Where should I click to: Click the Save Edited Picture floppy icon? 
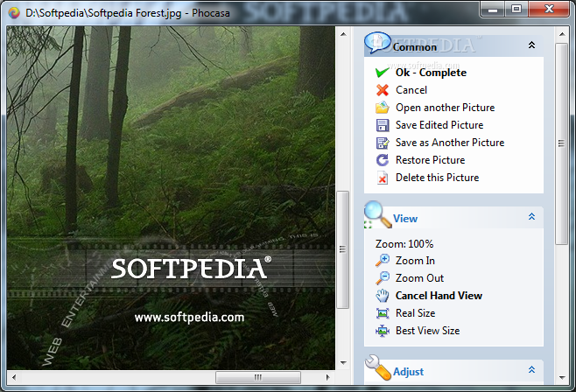click(x=383, y=125)
